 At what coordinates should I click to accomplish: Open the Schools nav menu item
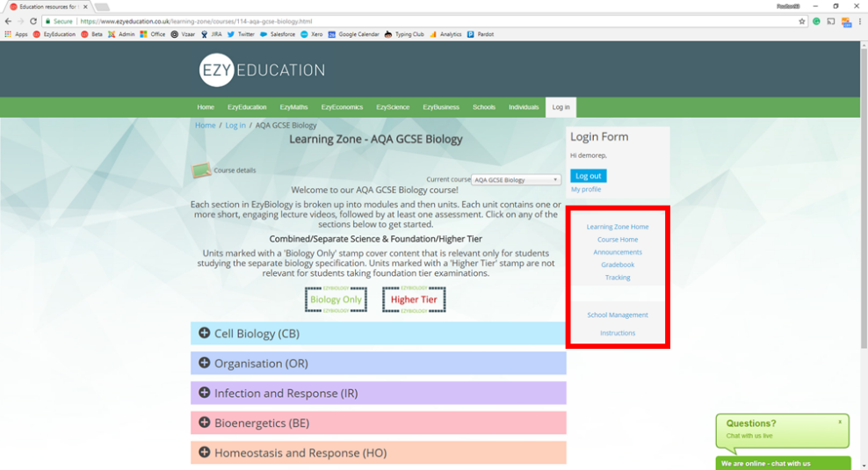484,107
